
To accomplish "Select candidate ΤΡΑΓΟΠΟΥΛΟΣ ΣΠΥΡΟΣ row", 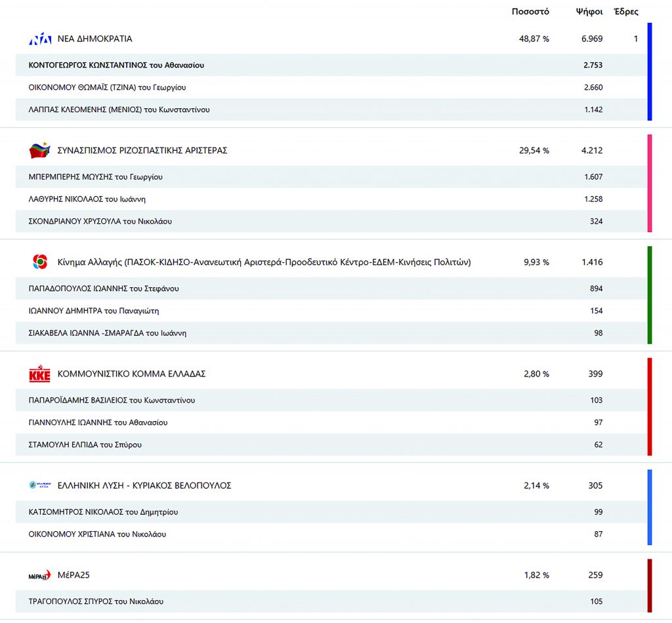I will pos(96,601).
